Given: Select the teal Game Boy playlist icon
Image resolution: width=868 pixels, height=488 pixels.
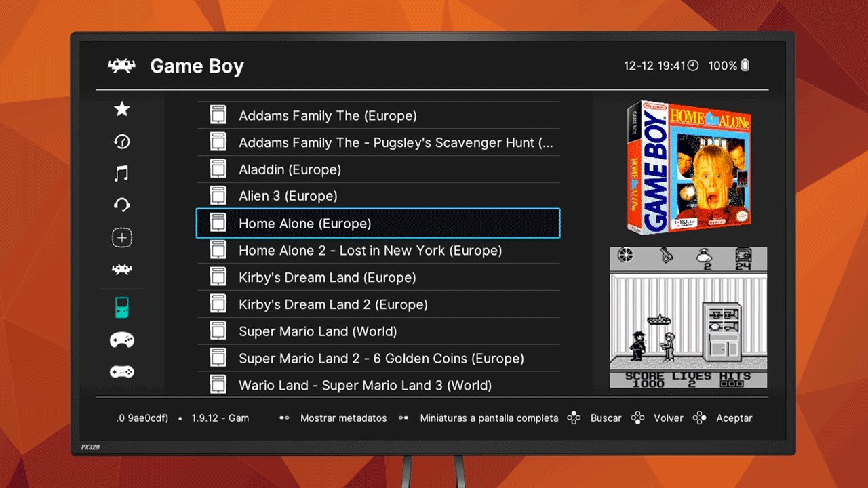Looking at the screenshot, I should pyautogui.click(x=122, y=307).
